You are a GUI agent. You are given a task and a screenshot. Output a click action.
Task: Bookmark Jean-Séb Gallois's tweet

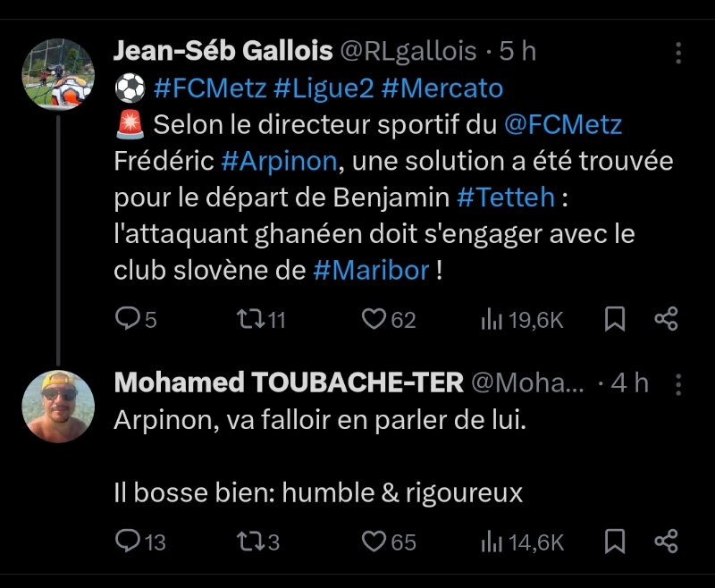[x=615, y=319]
